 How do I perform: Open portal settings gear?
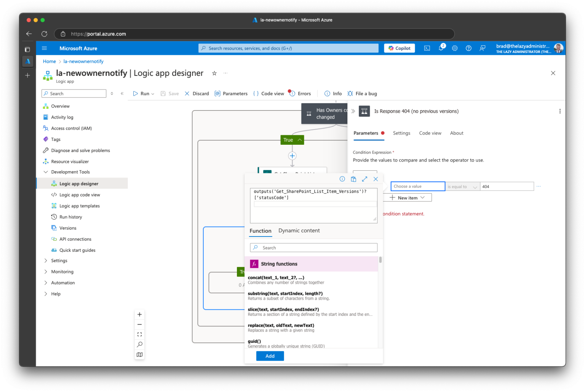(x=455, y=48)
